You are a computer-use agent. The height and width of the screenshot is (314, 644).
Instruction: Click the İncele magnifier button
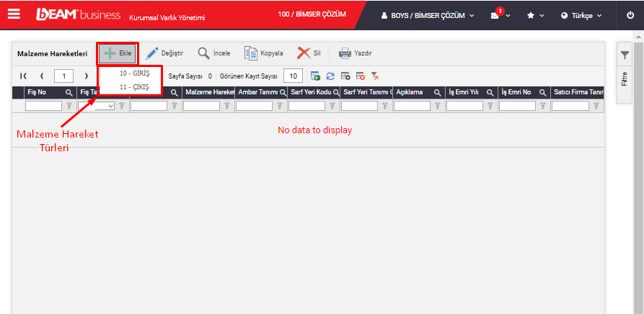click(x=214, y=53)
